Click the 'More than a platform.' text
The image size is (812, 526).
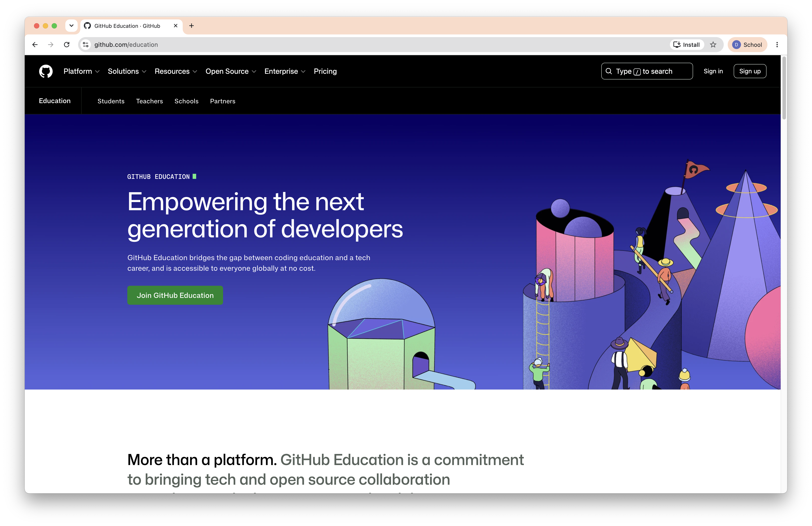[202, 460]
